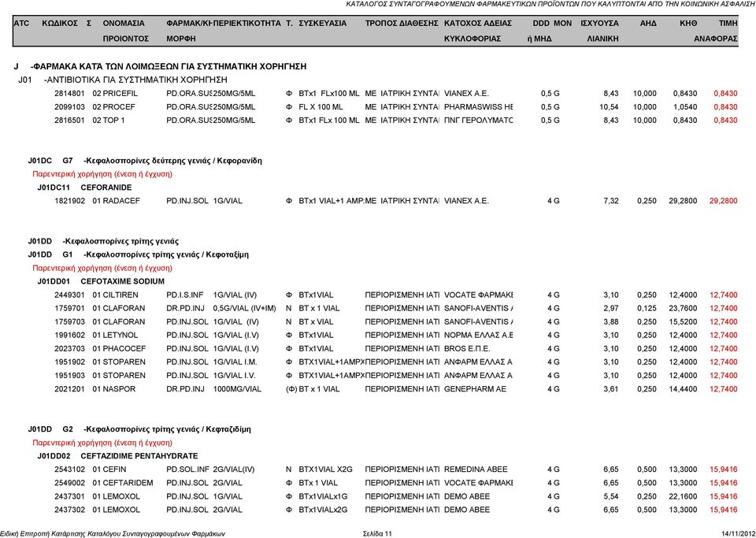Click the J01 ΑΝΤΙΒΙΟΤΙΚΑ section heading
Image resolution: width=756 pixels, height=538 pixels.
[123, 80]
